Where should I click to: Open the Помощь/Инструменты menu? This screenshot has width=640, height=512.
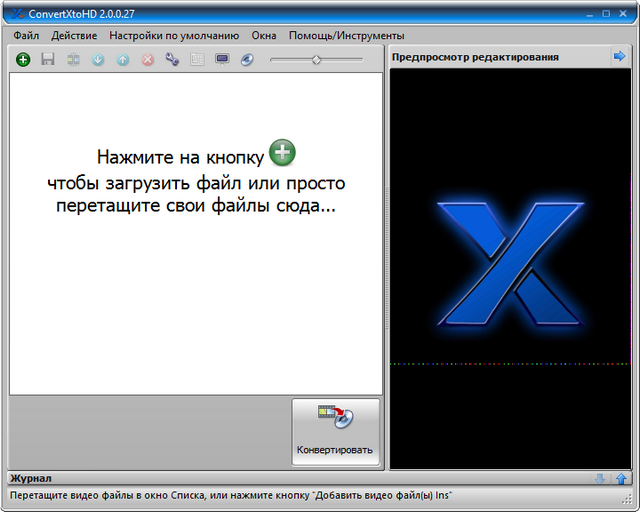pos(332,35)
